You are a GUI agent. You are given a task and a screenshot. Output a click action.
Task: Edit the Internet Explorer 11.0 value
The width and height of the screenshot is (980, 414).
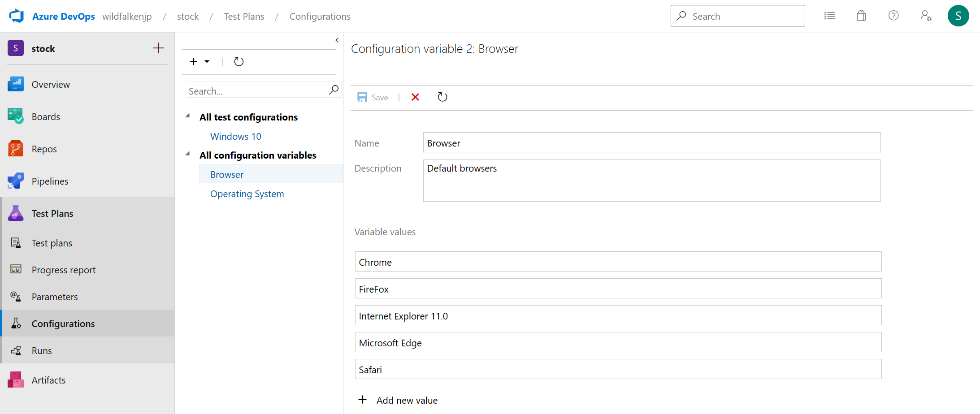[x=618, y=315]
